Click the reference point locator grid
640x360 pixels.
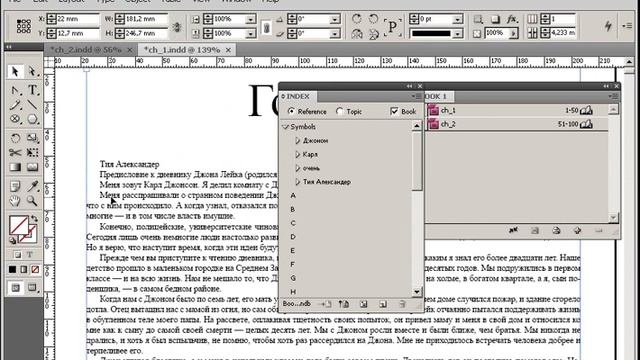(x=24, y=26)
